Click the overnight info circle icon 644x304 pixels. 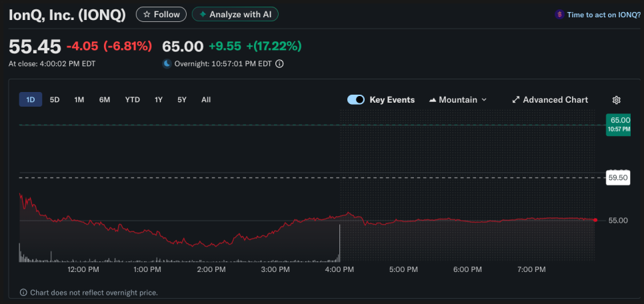279,64
